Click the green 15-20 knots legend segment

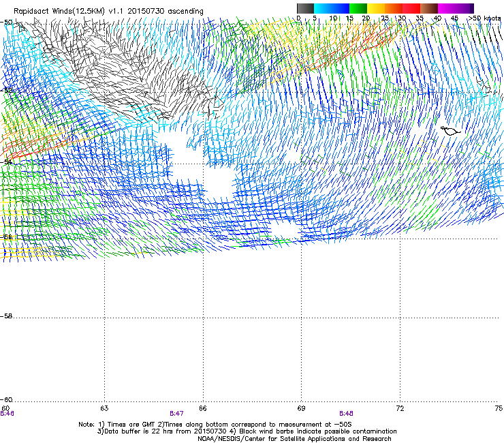[358, 8]
